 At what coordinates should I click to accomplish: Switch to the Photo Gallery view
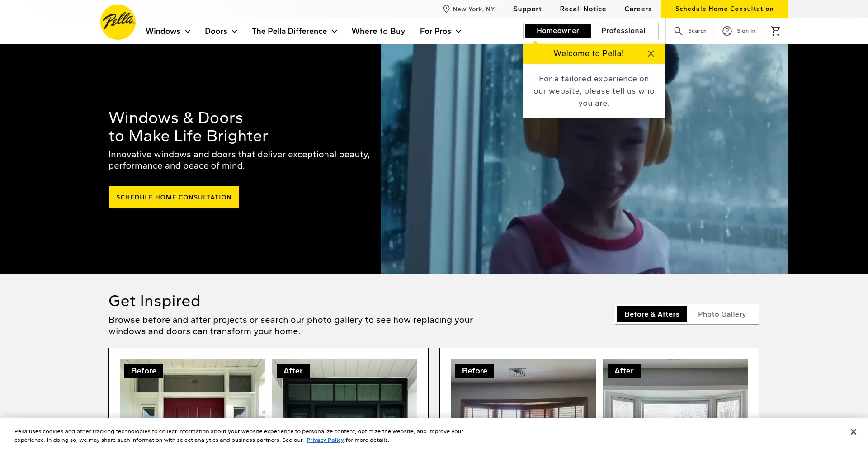722,314
